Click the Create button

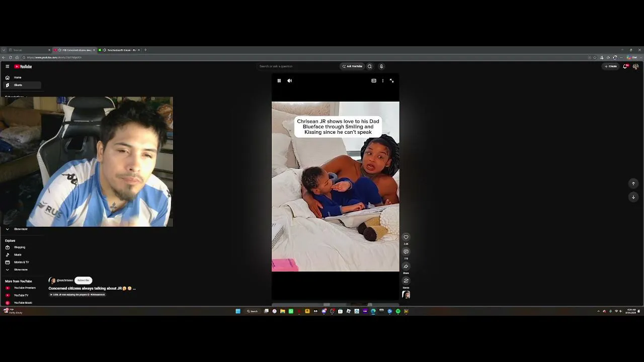pos(611,66)
